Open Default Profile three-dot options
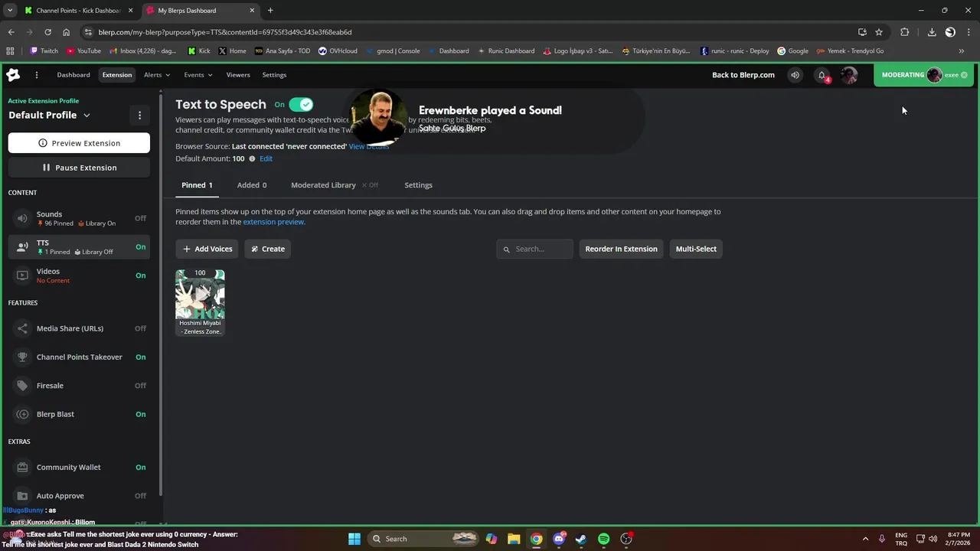The width and height of the screenshot is (980, 551). [x=139, y=116]
